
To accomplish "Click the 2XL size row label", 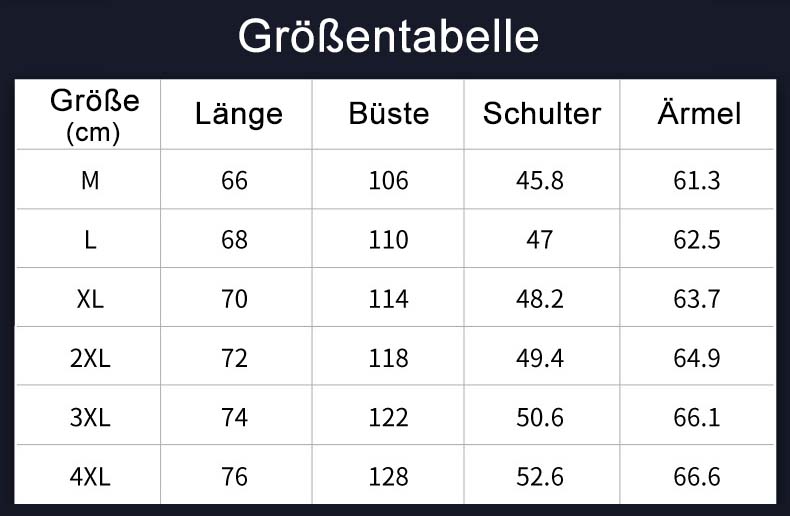I will (x=90, y=358).
